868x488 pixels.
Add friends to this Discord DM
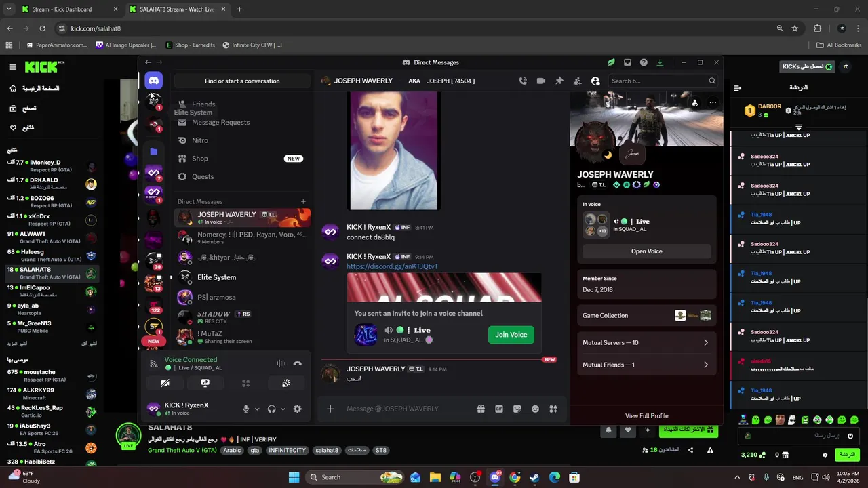click(x=577, y=81)
